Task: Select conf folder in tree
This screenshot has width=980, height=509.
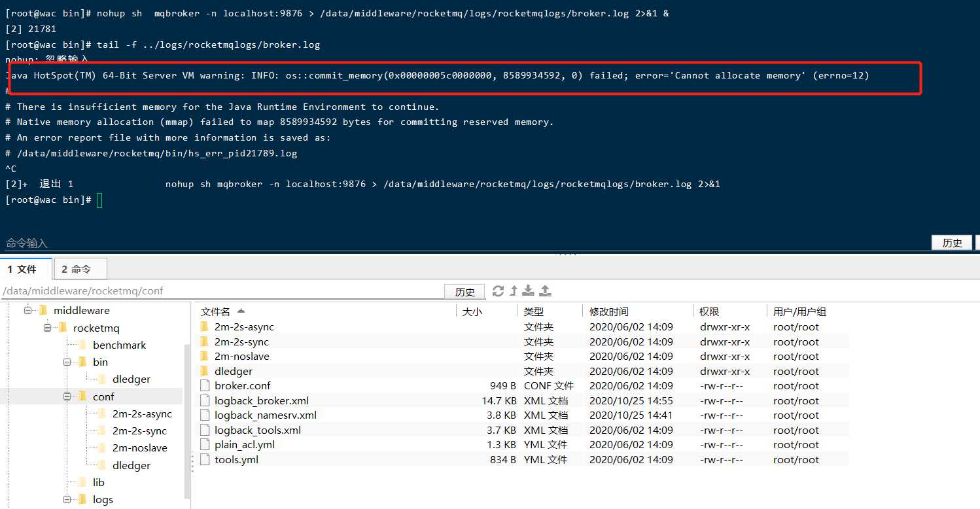Action: 103,396
